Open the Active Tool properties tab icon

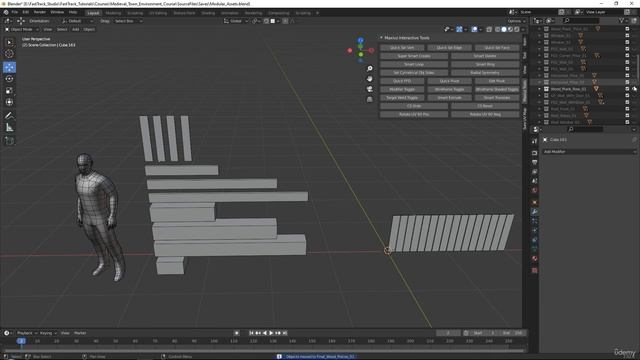pyautogui.click(x=534, y=141)
